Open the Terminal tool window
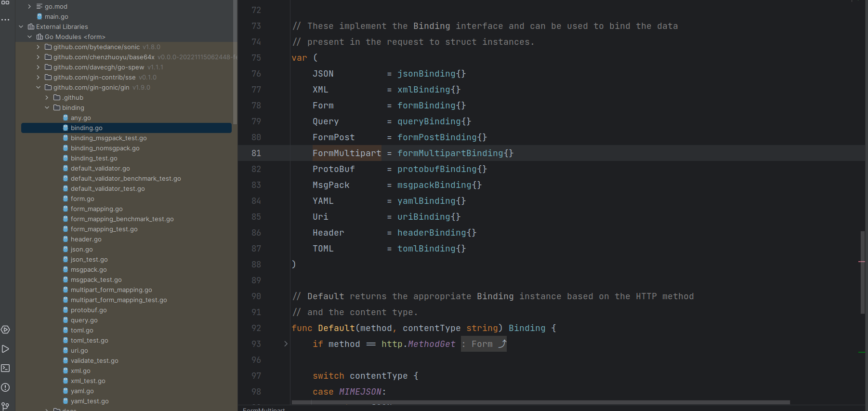The image size is (868, 411). coord(5,368)
